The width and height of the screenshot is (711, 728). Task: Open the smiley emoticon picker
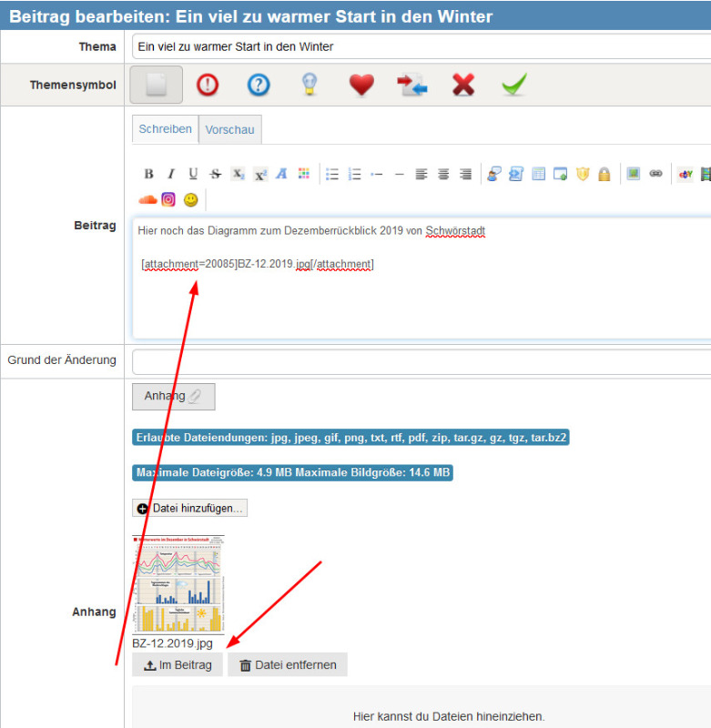pyautogui.click(x=190, y=199)
